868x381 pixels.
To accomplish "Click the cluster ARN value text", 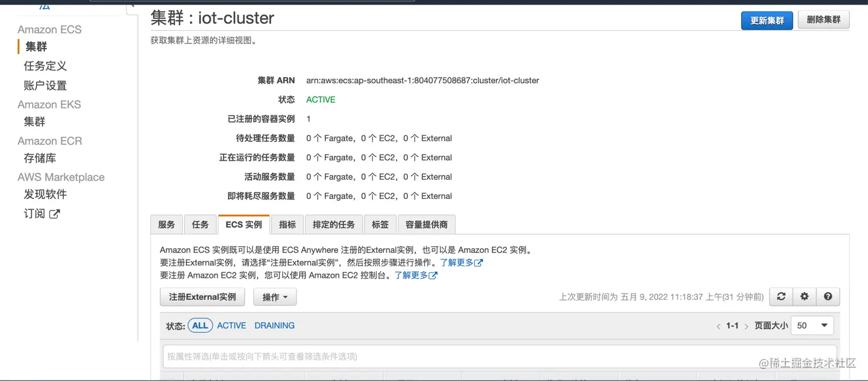I will point(423,80).
